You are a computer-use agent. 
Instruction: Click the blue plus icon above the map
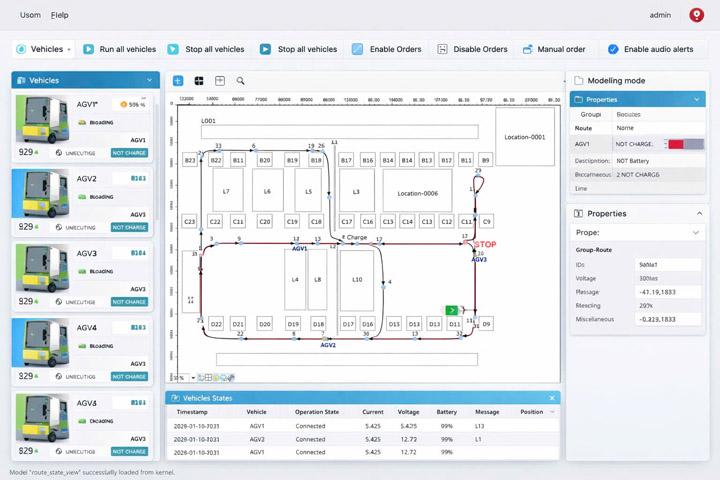click(178, 81)
